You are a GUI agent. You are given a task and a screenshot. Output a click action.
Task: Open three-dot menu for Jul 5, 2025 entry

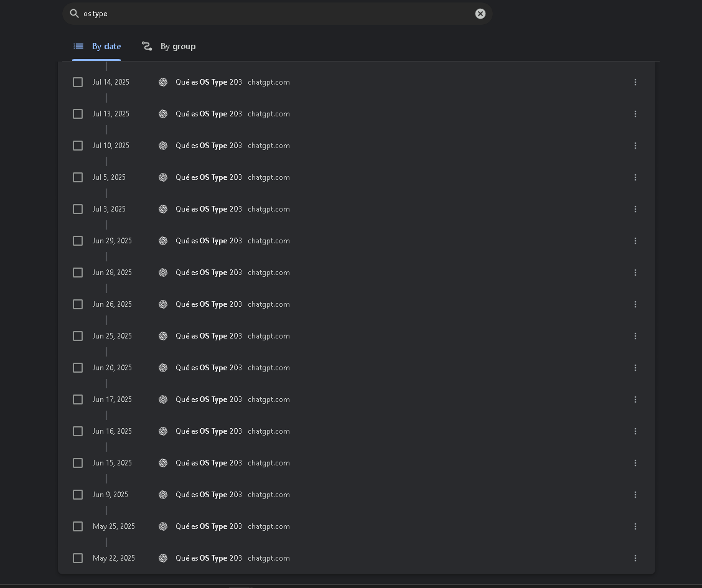pyautogui.click(x=635, y=178)
